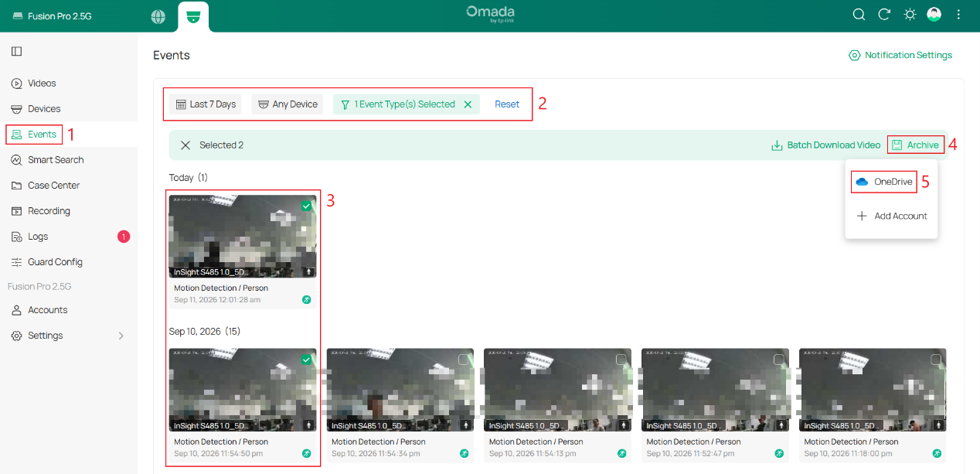The height and width of the screenshot is (474, 980).
Task: Click motion icon on 12:01:28 am event
Action: click(x=307, y=299)
